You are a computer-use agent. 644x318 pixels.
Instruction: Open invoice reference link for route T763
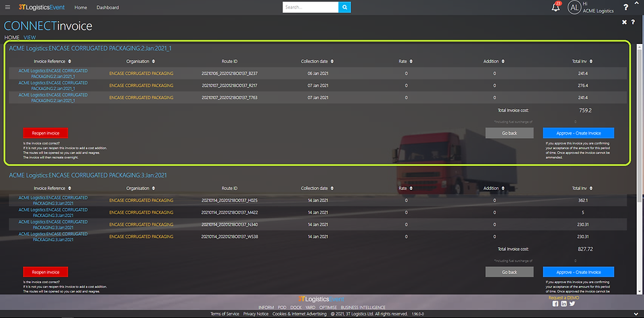click(x=53, y=97)
